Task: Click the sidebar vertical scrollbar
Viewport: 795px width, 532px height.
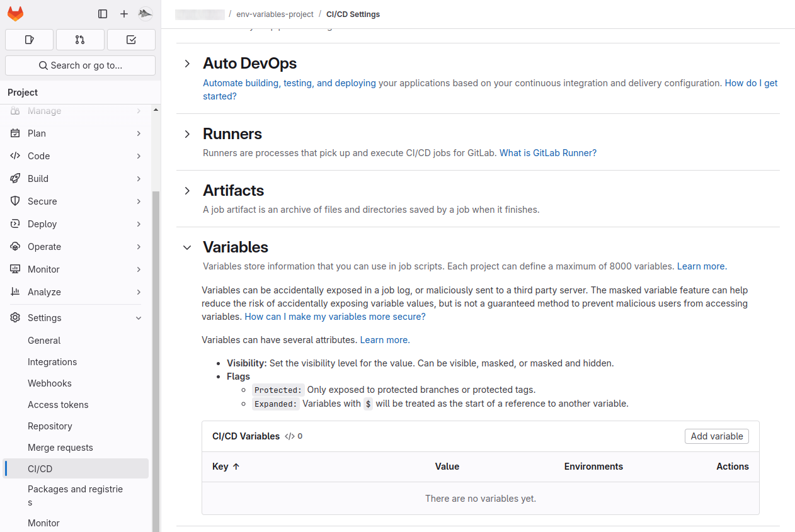Action: point(156,362)
